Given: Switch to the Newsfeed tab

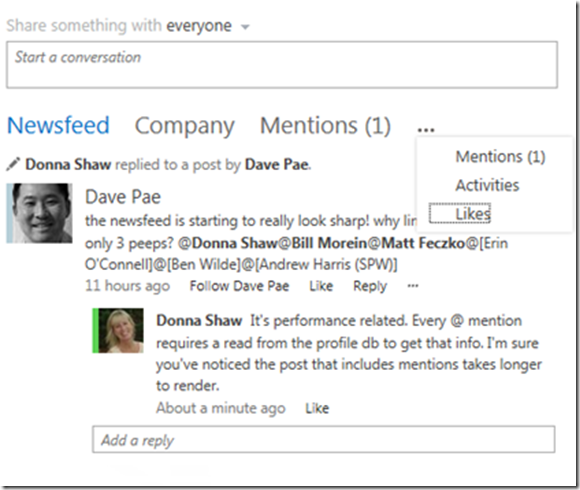Looking at the screenshot, I should click(58, 125).
